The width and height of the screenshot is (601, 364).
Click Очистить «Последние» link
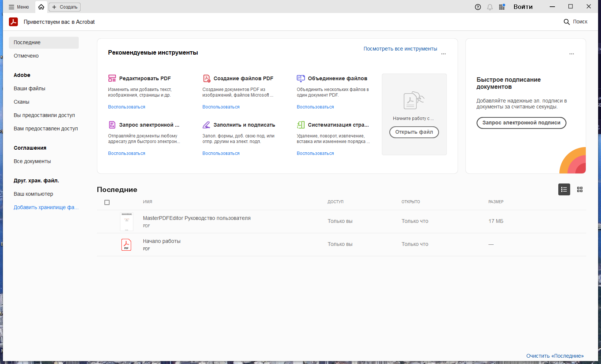click(x=555, y=356)
